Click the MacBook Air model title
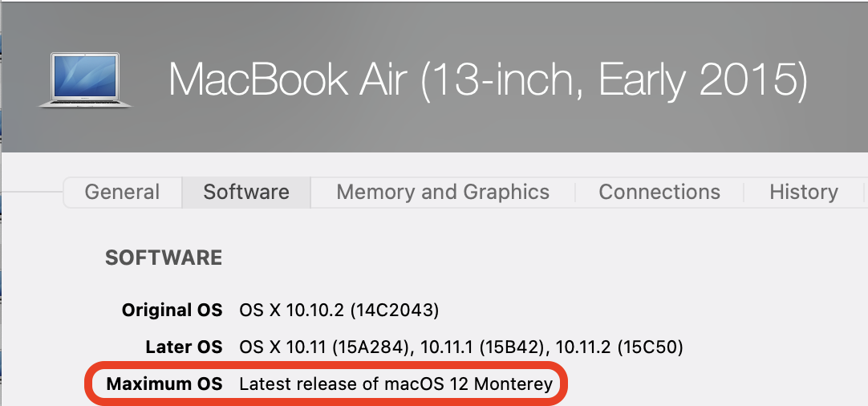The width and height of the screenshot is (868, 406). click(487, 80)
